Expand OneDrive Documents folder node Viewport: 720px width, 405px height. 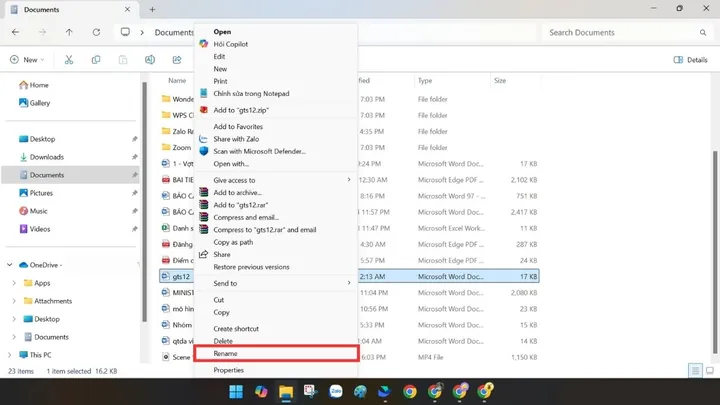(x=14, y=337)
